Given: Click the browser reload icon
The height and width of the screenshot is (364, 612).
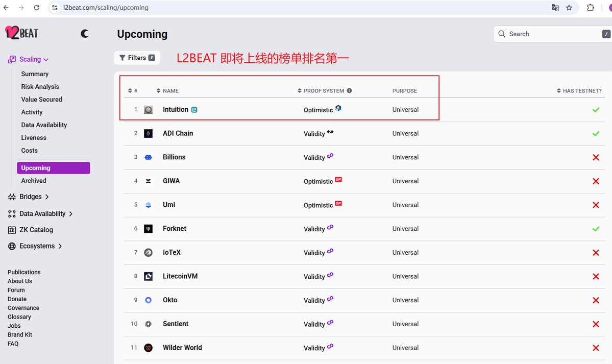Looking at the screenshot, I should [37, 8].
